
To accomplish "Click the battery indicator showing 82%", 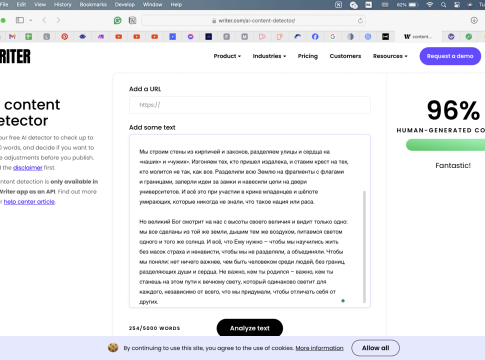I will [407, 5].
